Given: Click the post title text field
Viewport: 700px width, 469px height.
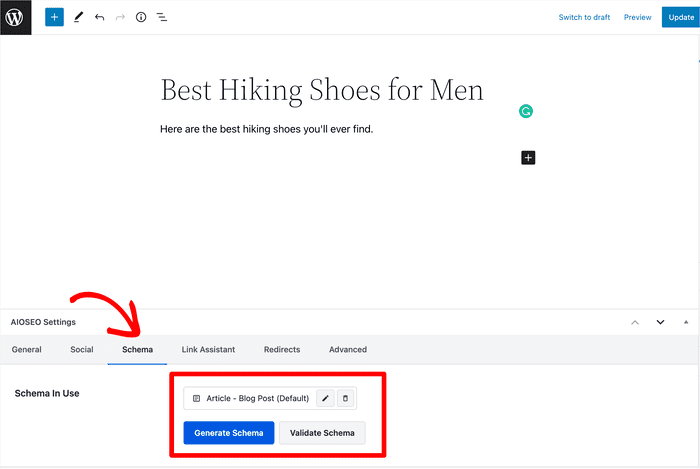Looking at the screenshot, I should click(322, 90).
